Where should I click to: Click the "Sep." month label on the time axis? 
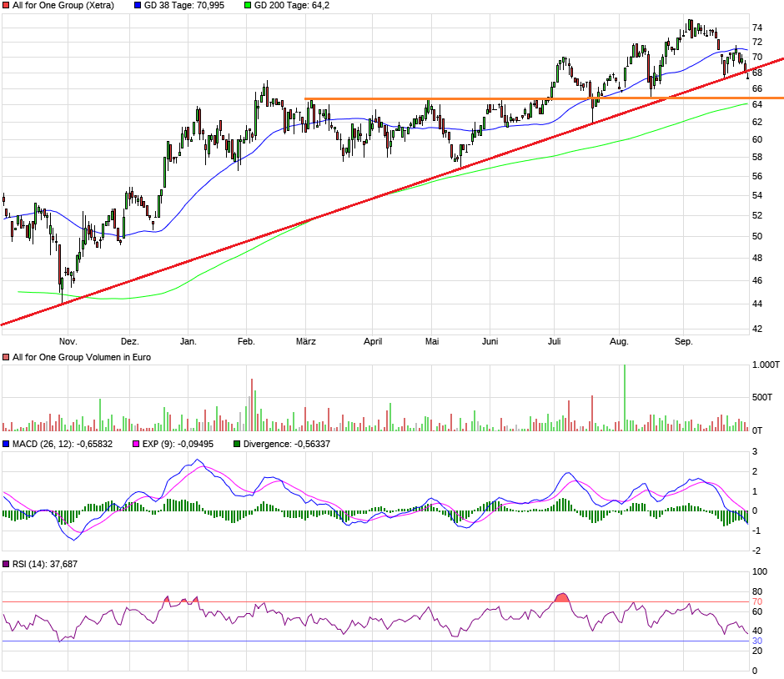[x=684, y=341]
